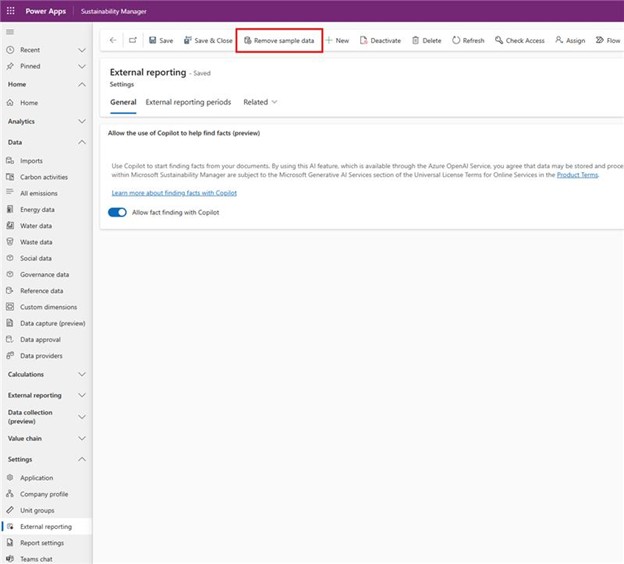Toggle Allow fact finding with Copilot
Viewport: 624px width, 564px height.
pyautogui.click(x=117, y=213)
